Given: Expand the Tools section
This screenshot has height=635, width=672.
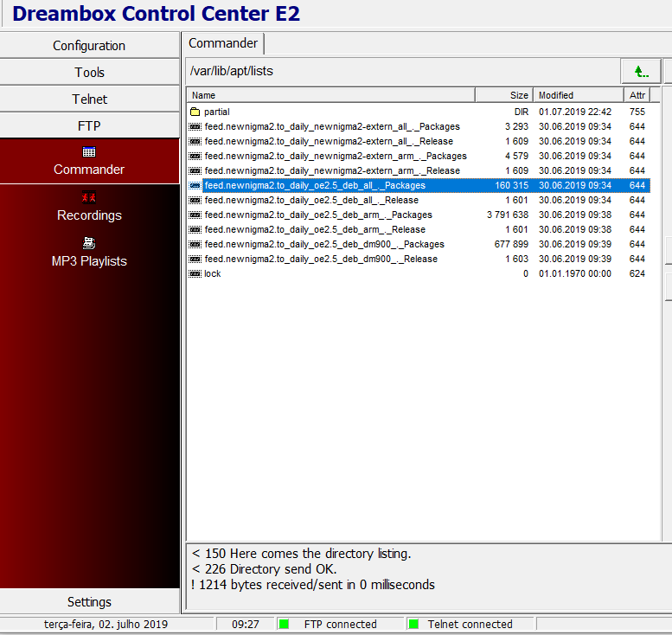Looking at the screenshot, I should pos(89,73).
